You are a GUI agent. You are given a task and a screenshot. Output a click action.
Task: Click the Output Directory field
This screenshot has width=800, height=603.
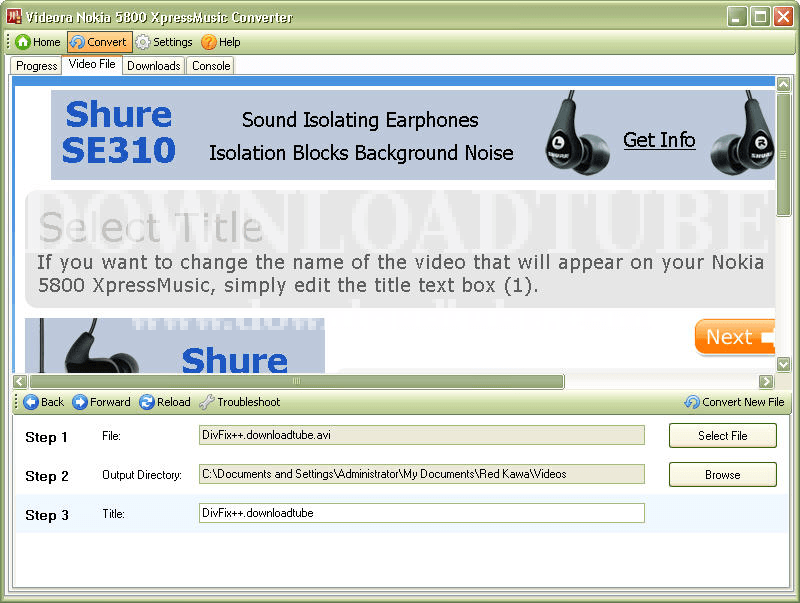[x=421, y=474]
